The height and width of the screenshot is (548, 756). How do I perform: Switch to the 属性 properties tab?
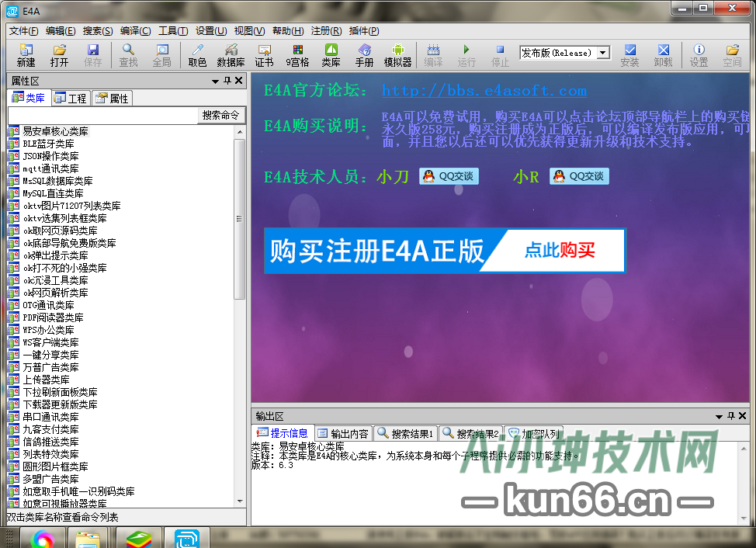(x=112, y=99)
